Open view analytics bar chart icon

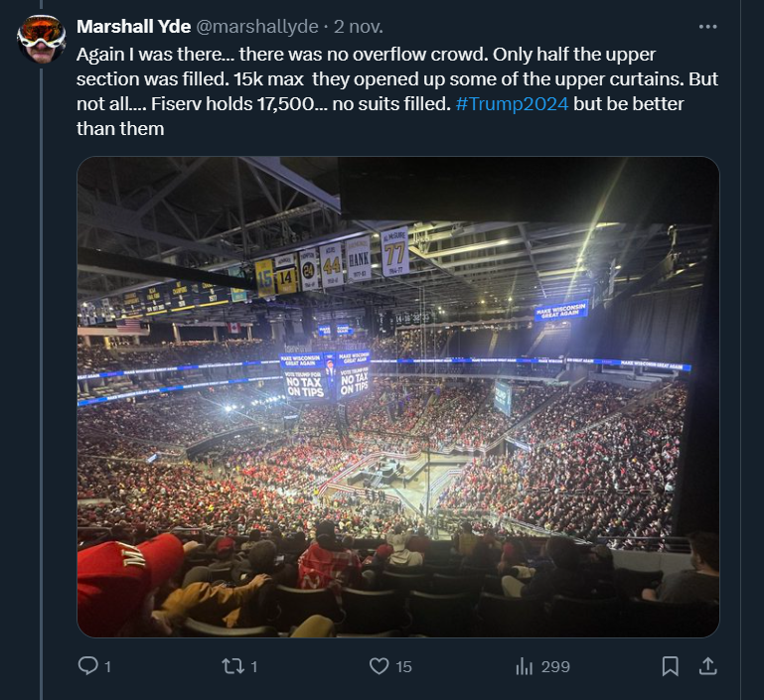point(525,666)
